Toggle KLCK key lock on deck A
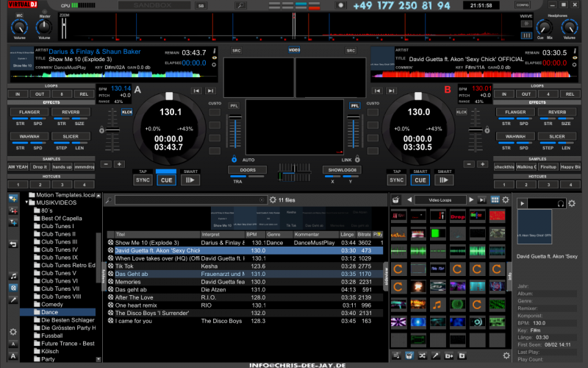The height and width of the screenshot is (368, 588). (126, 112)
